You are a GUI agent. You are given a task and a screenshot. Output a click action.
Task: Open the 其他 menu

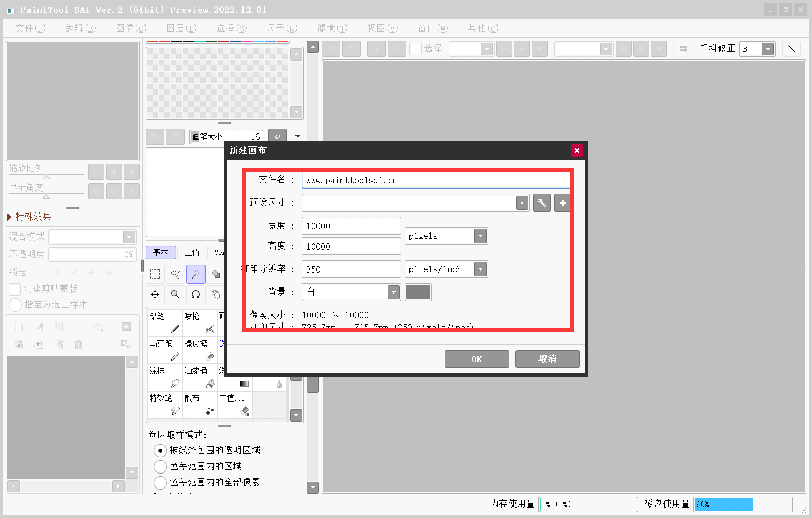pyautogui.click(x=483, y=28)
